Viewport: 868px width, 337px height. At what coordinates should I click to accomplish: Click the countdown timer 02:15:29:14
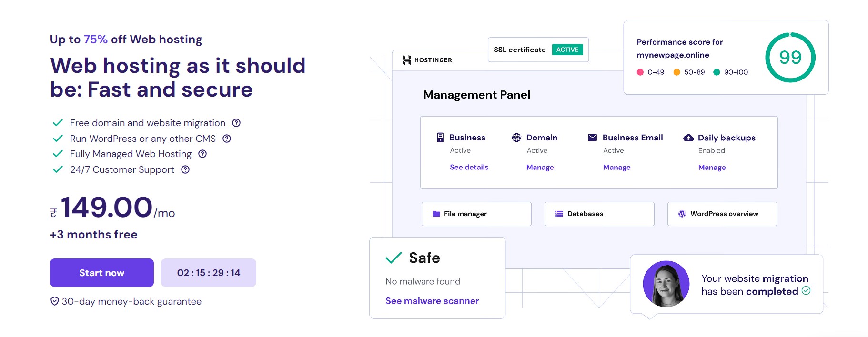coord(209,273)
